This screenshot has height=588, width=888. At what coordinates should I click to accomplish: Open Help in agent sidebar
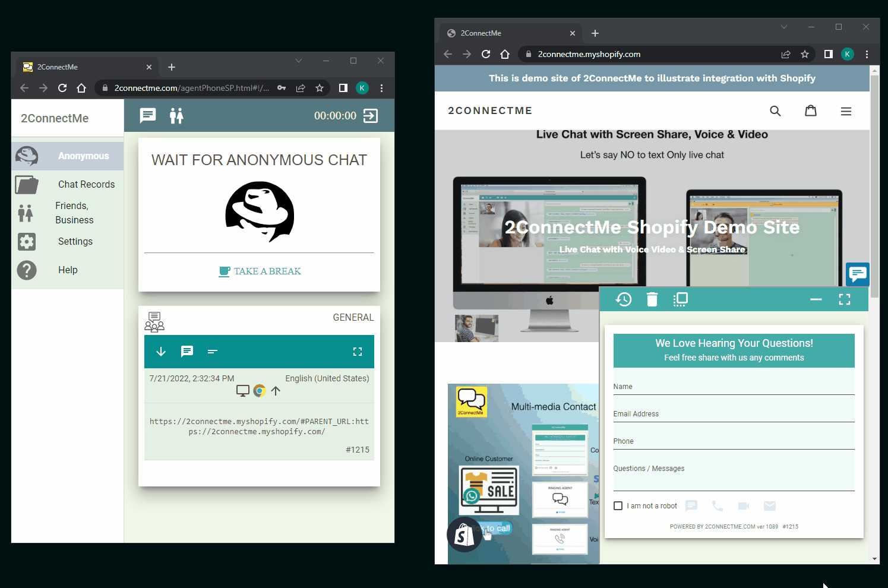(68, 270)
